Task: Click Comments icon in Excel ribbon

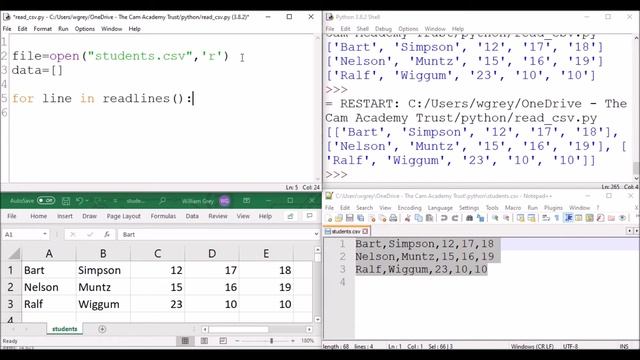Action: (309, 216)
